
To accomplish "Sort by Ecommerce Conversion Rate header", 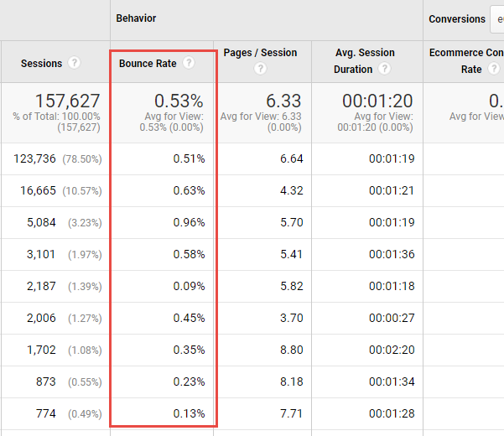I will (x=466, y=61).
